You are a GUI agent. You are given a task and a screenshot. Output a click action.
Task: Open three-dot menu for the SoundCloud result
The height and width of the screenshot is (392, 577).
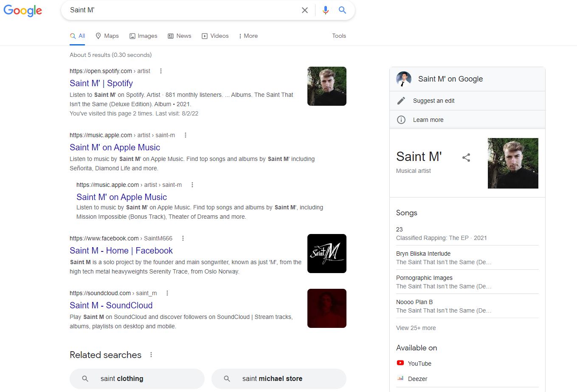point(167,293)
